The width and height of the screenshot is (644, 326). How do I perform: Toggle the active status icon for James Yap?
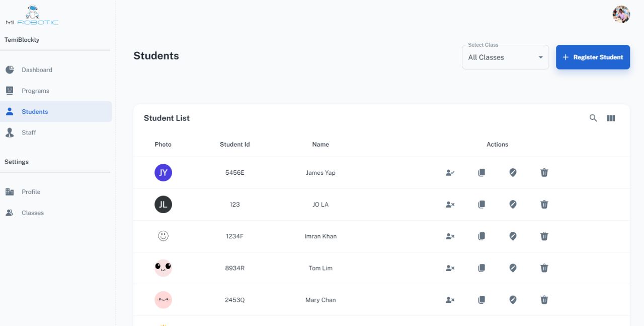coord(450,173)
